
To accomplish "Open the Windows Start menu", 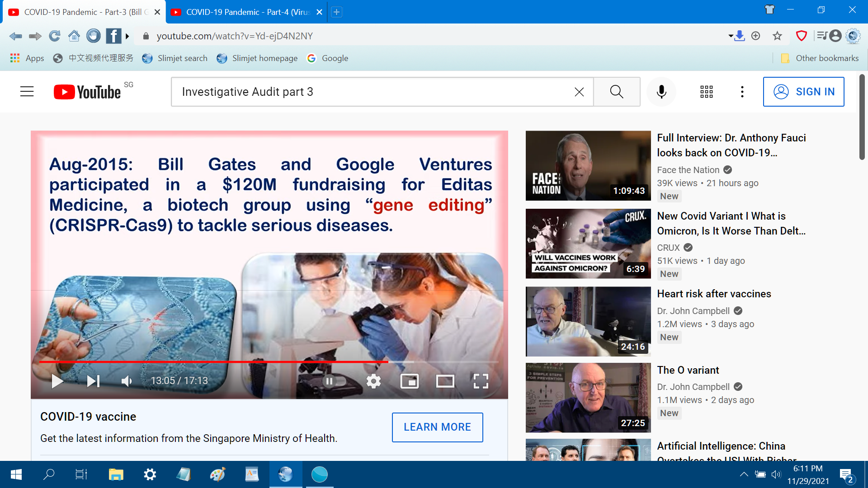I will (16, 474).
